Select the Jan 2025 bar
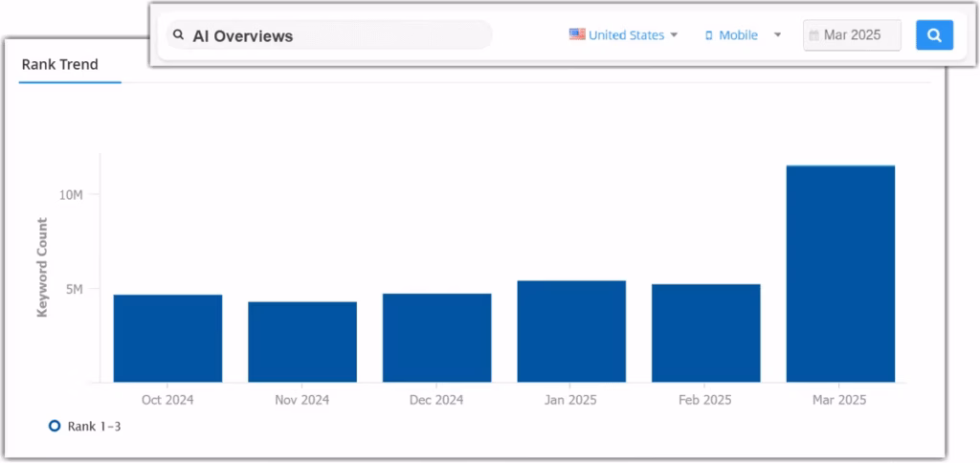The height and width of the screenshot is (463, 980). pyautogui.click(x=571, y=332)
